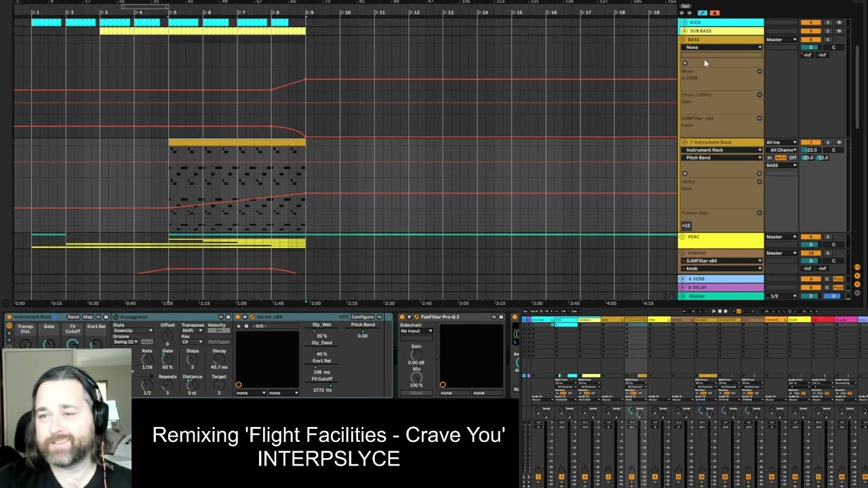Image resolution: width=868 pixels, height=488 pixels.
Task: Solo the BASS group track
Action: [827, 39]
